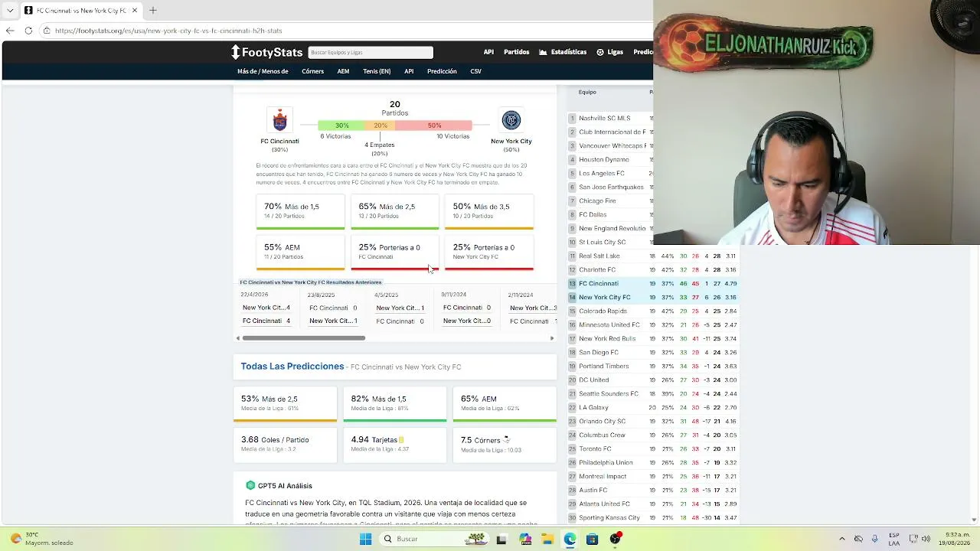
Task: Open the Windows Start menu
Action: [x=365, y=539]
